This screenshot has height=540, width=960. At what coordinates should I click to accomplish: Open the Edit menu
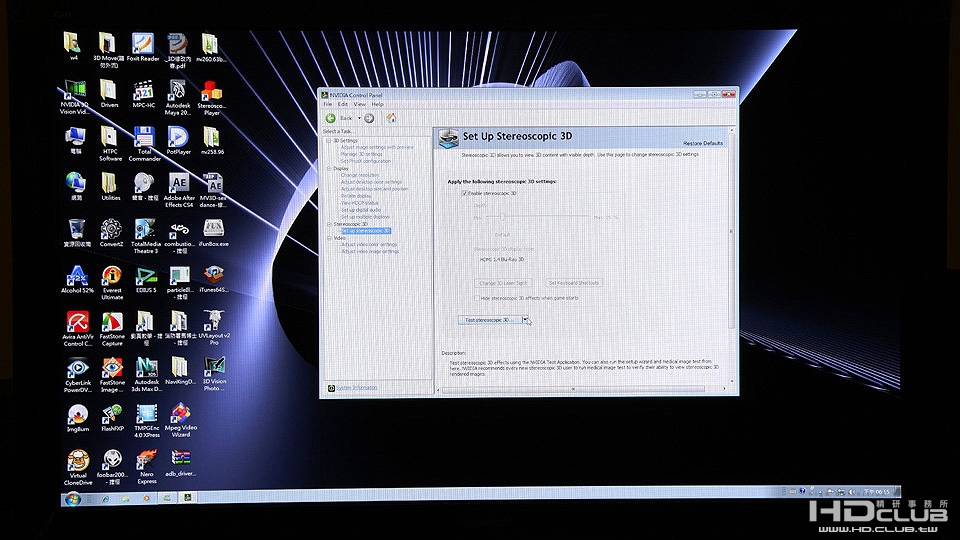click(x=343, y=104)
